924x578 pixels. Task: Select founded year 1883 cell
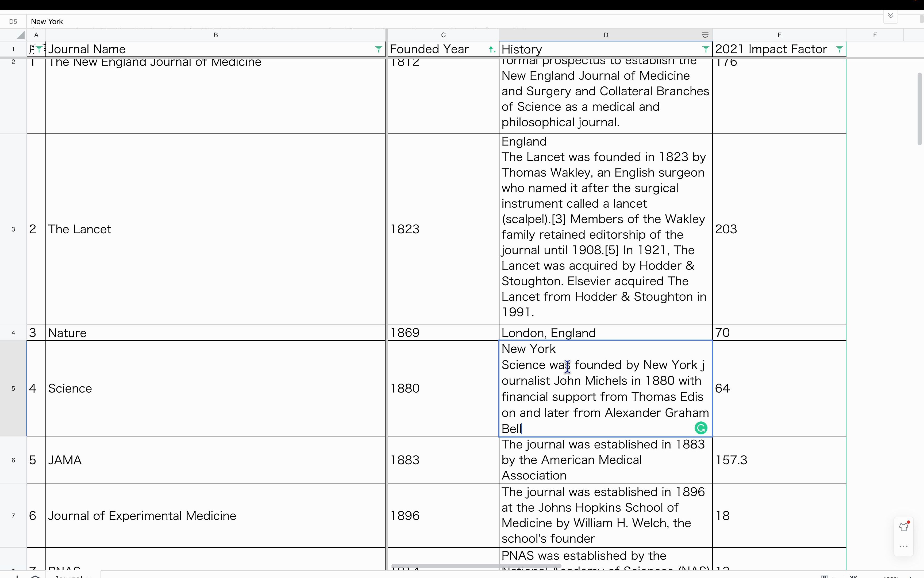pyautogui.click(x=443, y=460)
